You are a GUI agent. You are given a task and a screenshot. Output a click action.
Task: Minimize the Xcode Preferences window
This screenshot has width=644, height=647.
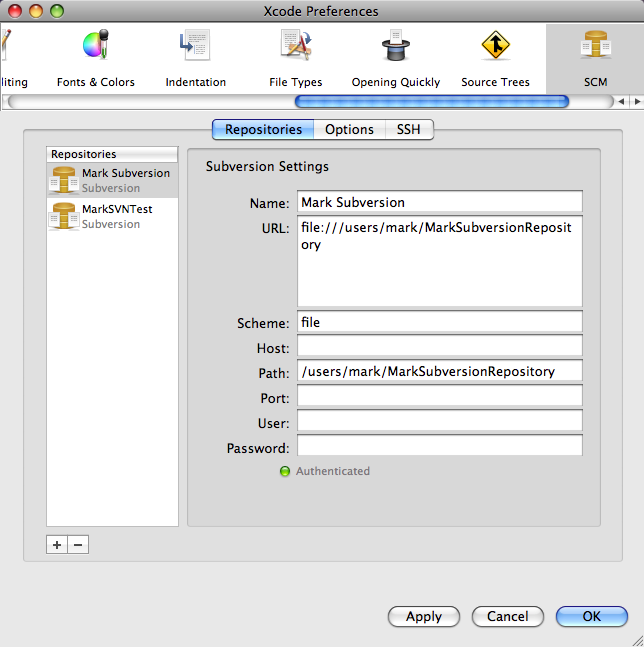pos(36,11)
